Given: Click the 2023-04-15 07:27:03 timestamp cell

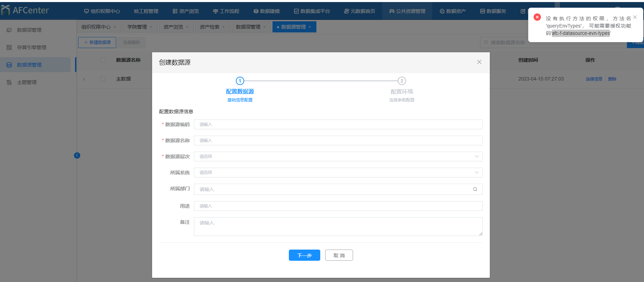Looking at the screenshot, I should [x=541, y=79].
